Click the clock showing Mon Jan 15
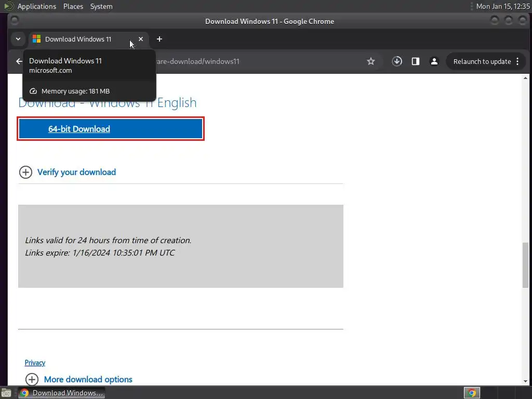The image size is (532, 399). [503, 6]
